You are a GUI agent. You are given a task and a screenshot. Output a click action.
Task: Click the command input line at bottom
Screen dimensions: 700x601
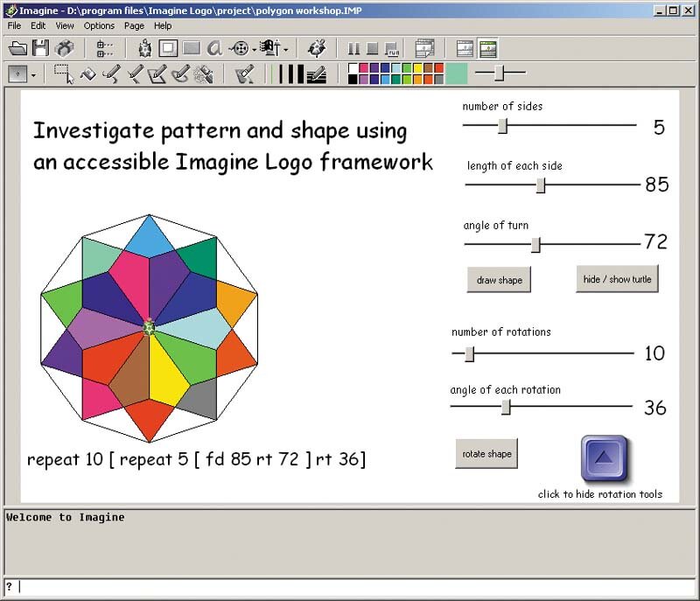click(x=350, y=587)
